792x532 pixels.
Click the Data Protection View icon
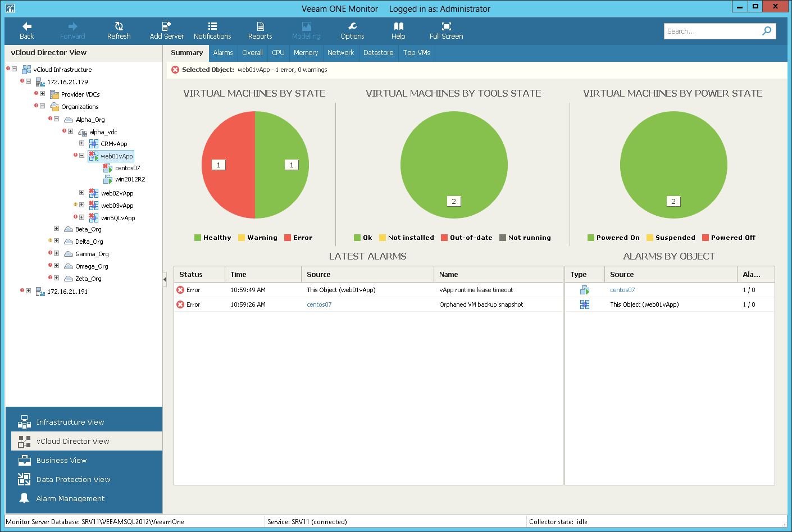pos(24,479)
